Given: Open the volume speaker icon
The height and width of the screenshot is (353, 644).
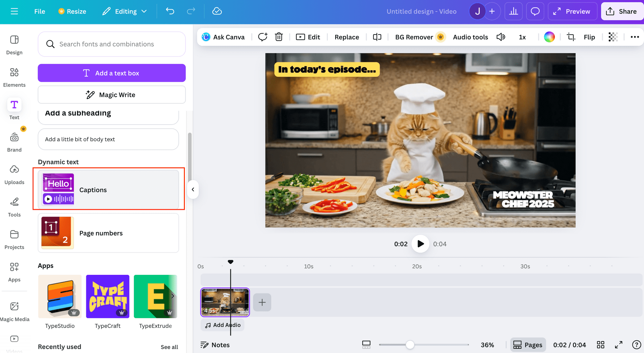Looking at the screenshot, I should click(x=501, y=37).
